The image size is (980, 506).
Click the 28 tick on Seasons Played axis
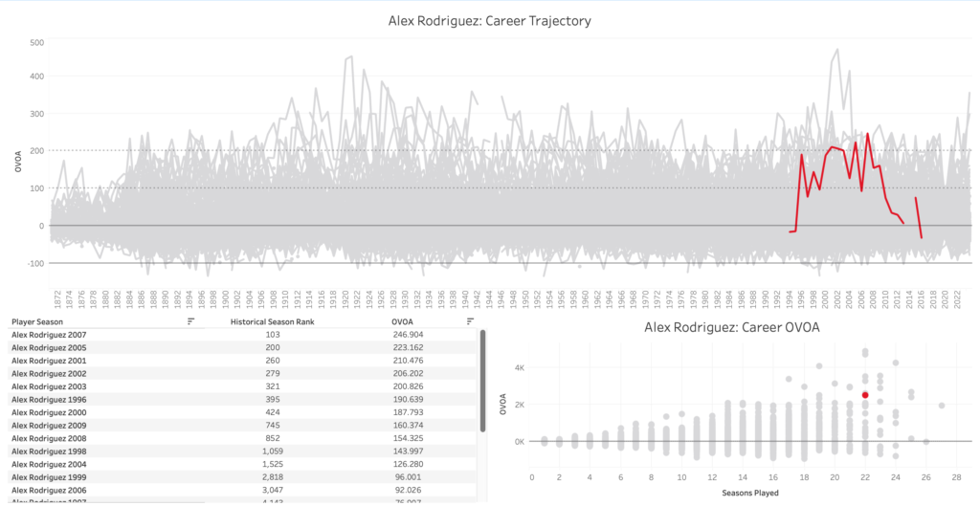click(957, 477)
